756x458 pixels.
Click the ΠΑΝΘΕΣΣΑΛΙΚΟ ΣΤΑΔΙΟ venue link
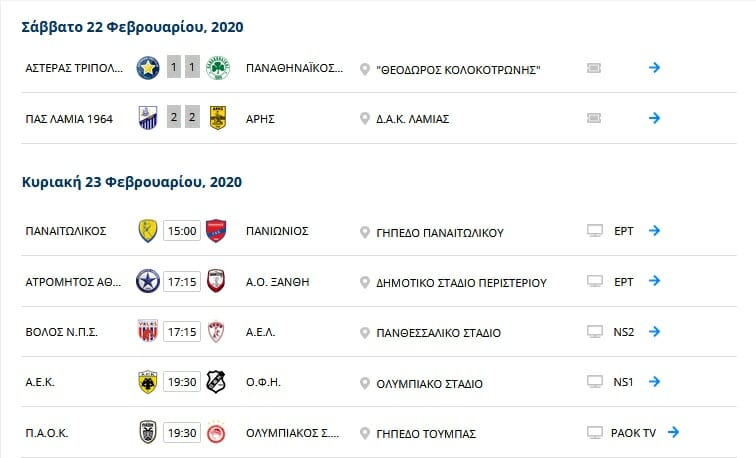438,333
